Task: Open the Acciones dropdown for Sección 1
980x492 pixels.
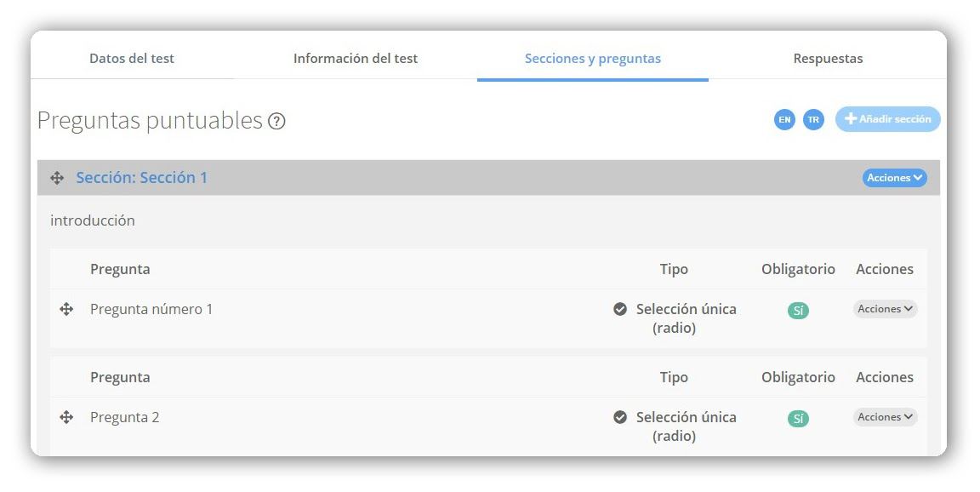Action: point(894,178)
